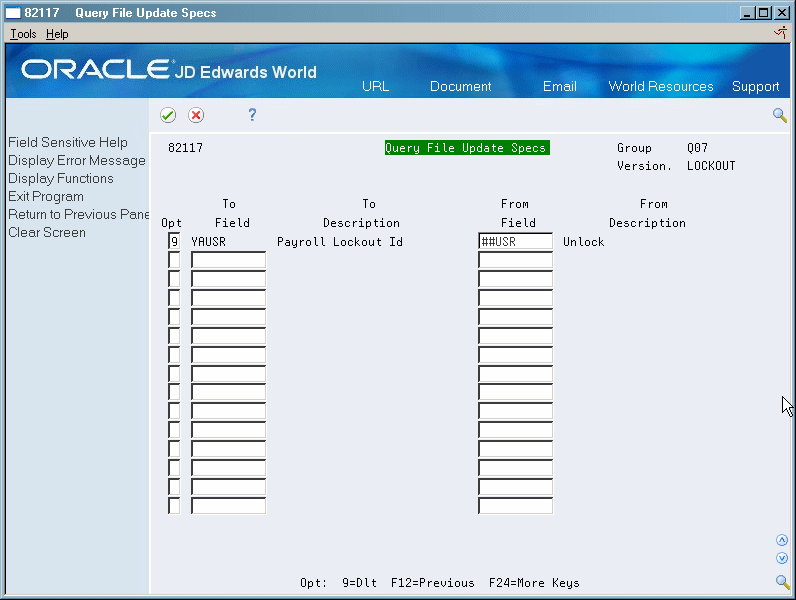Click the Payroll Lockout Id description
796x600 pixels.
click(x=340, y=242)
